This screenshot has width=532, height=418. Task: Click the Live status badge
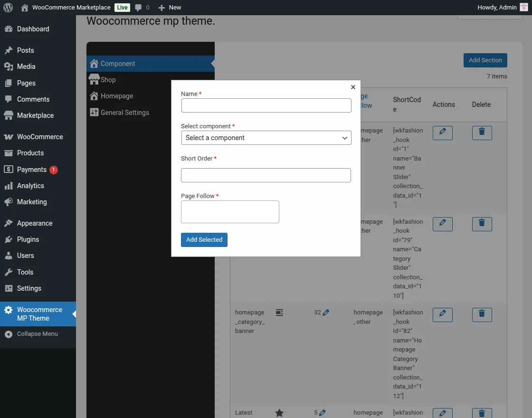pyautogui.click(x=122, y=8)
